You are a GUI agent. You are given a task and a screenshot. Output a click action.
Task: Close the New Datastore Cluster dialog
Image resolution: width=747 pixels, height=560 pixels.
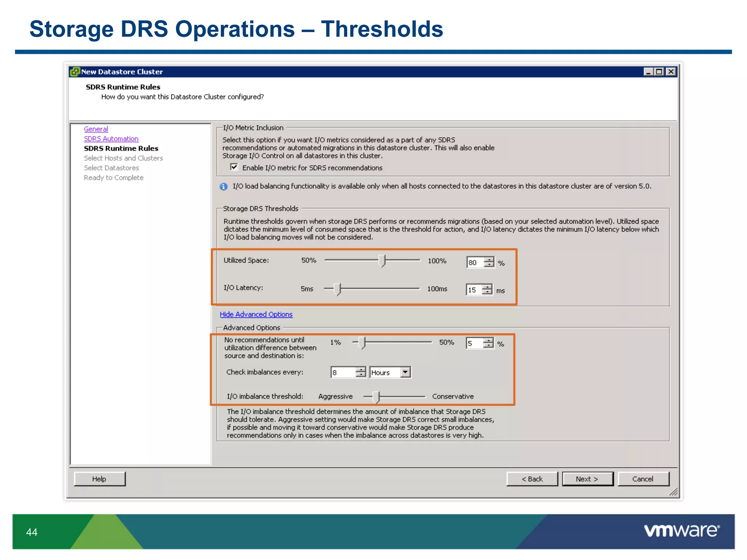671,71
